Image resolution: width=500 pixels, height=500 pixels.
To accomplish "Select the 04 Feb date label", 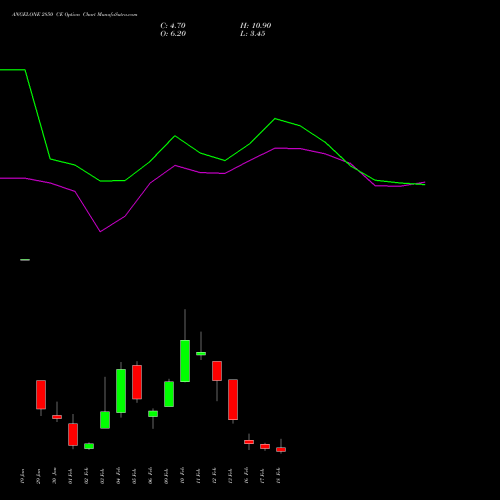I will 118,476.
